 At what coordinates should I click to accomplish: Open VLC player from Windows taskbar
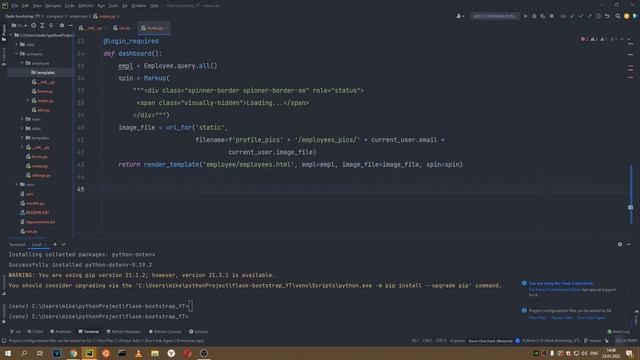pos(138,353)
